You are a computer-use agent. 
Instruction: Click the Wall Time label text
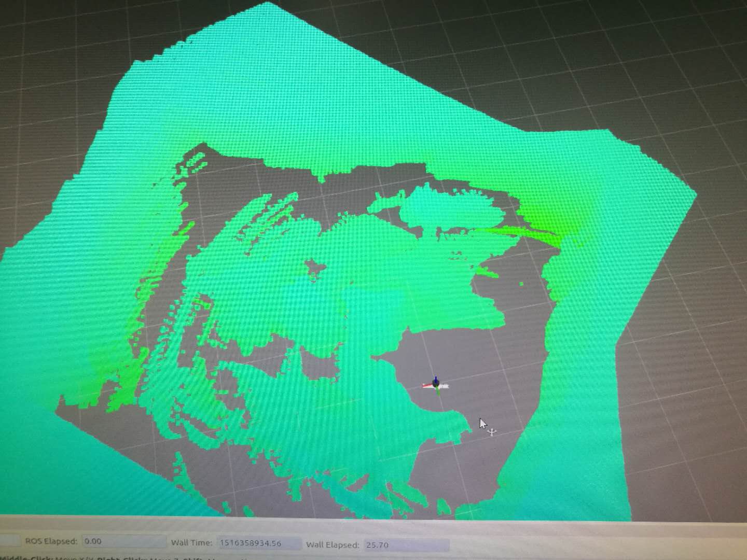click(x=192, y=542)
